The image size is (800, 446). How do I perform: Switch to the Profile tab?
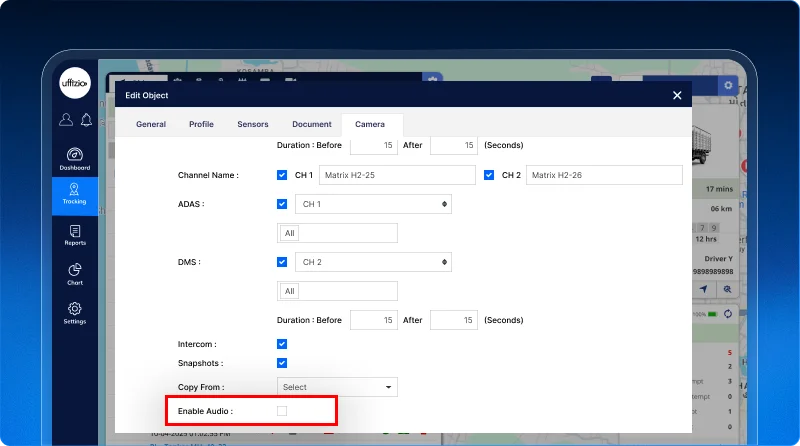pyautogui.click(x=201, y=124)
